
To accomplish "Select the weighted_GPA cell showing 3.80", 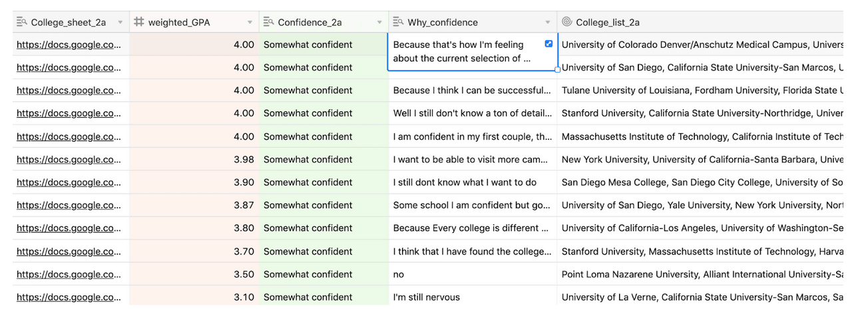I will coord(194,228).
